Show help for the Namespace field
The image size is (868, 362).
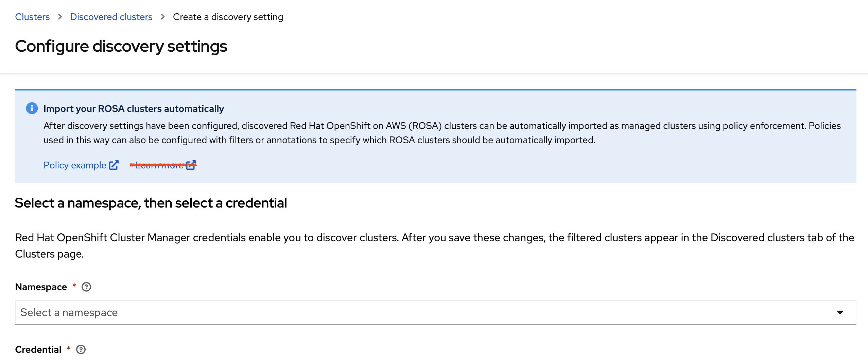tap(86, 287)
